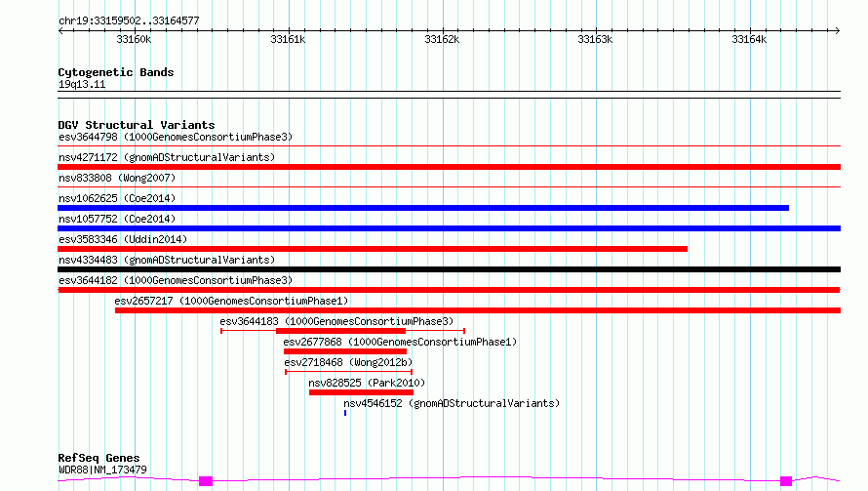Viewport: 868px width, 491px height.
Task: Click the thick red esv3644183 bar segment
Action: point(341,331)
